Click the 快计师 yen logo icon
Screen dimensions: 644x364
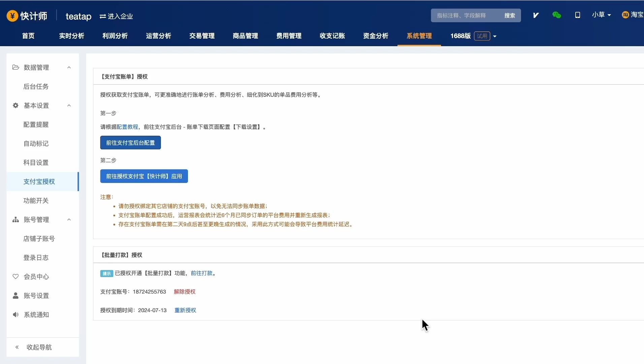point(12,16)
